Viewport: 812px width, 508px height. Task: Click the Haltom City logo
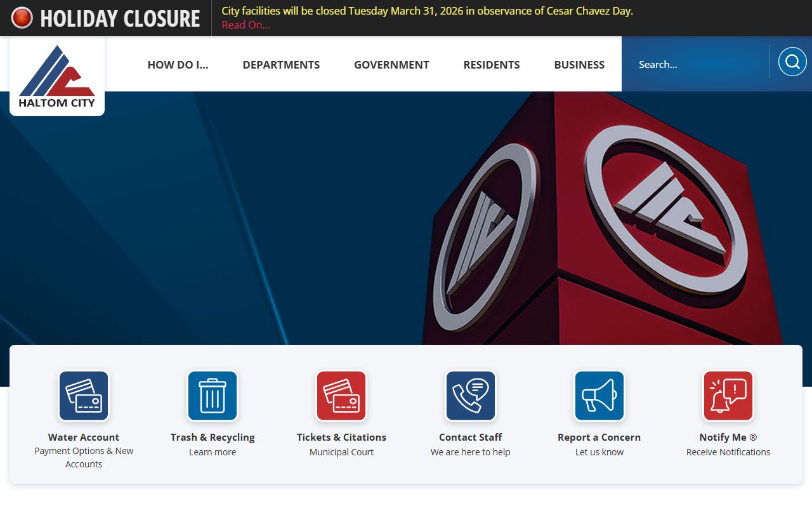[57, 76]
